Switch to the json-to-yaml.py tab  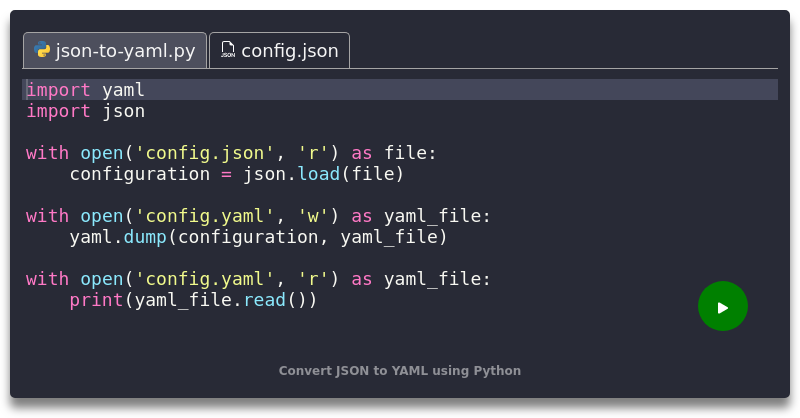pyautogui.click(x=125, y=50)
